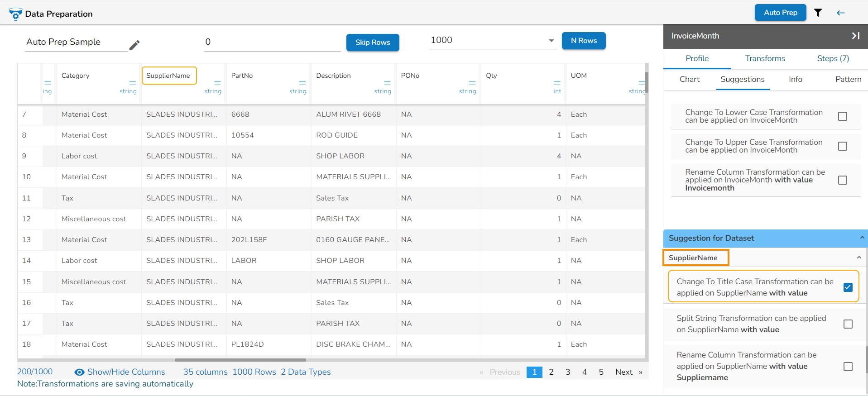
Task: Open SupplierName column menu icon
Action: pyautogui.click(x=217, y=83)
